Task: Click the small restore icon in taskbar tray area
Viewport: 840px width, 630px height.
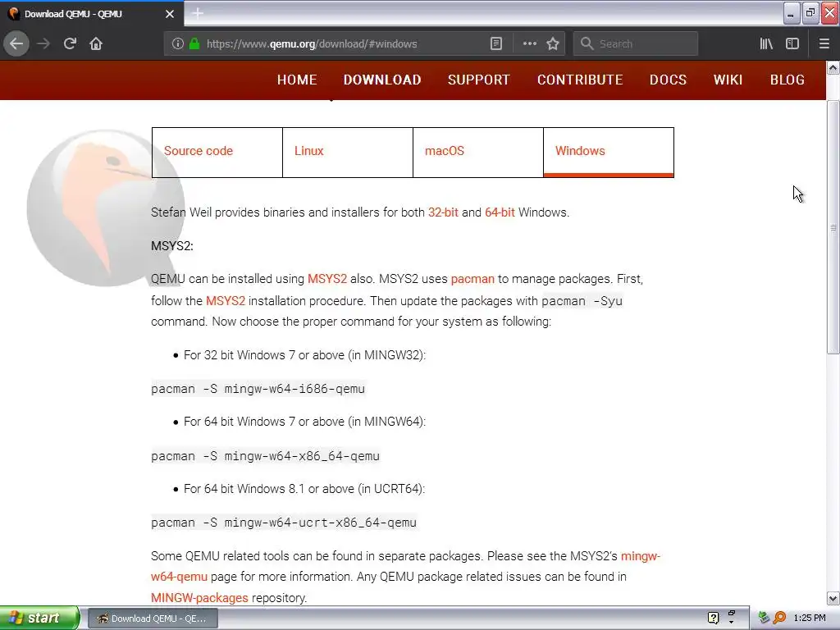Action: (731, 614)
